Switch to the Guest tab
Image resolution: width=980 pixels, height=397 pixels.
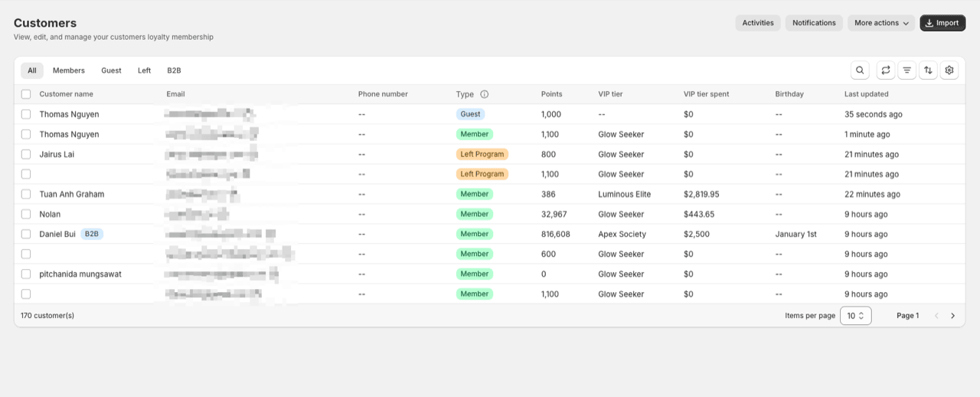pyautogui.click(x=111, y=71)
